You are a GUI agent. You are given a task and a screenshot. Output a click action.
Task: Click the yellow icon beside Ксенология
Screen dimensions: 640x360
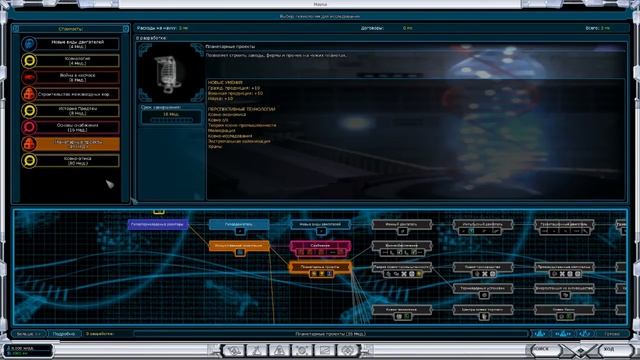pyautogui.click(x=29, y=61)
